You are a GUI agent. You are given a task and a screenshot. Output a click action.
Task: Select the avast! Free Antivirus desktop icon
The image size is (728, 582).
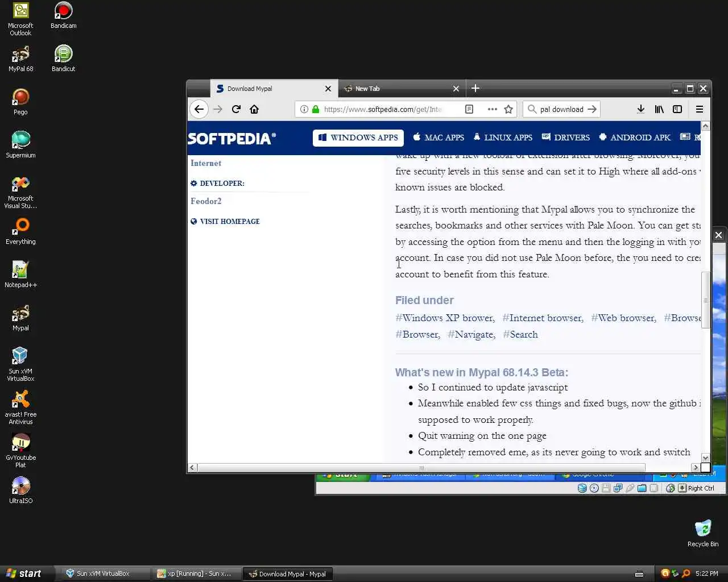coord(20,408)
